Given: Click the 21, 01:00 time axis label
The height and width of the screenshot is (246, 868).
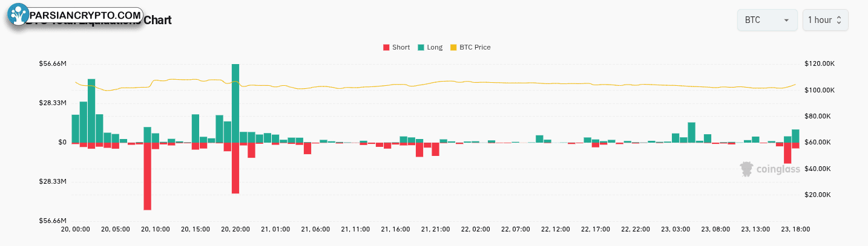Looking at the screenshot, I should pos(275,230).
